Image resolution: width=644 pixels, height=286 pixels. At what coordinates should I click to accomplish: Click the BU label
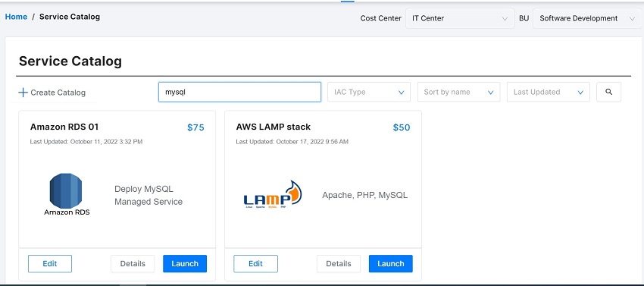pyautogui.click(x=524, y=18)
